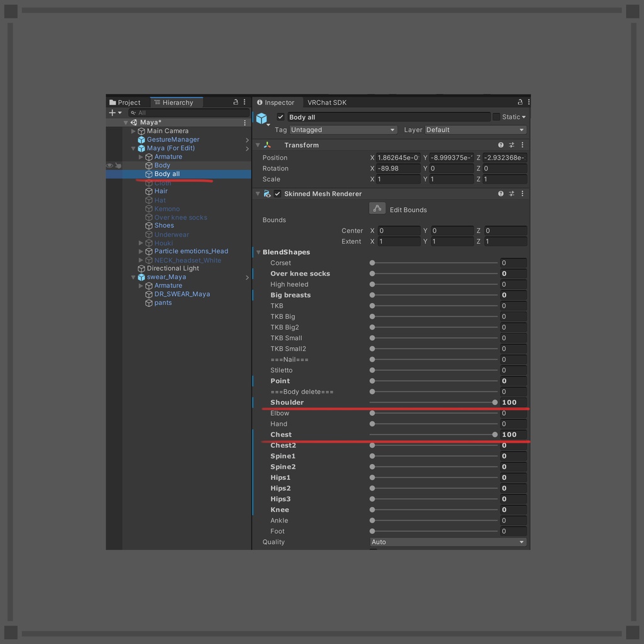
Task: Click the Bounds Extent X field
Action: 398,241
